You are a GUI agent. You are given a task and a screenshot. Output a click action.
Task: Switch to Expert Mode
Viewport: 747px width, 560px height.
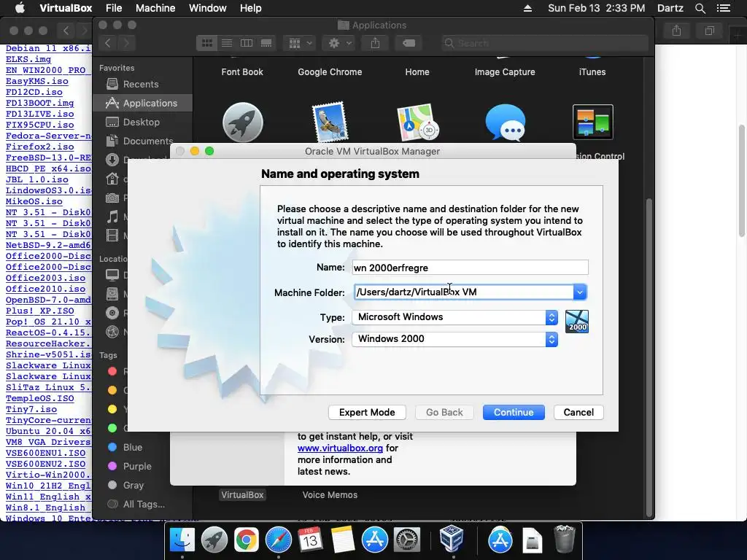(x=367, y=413)
